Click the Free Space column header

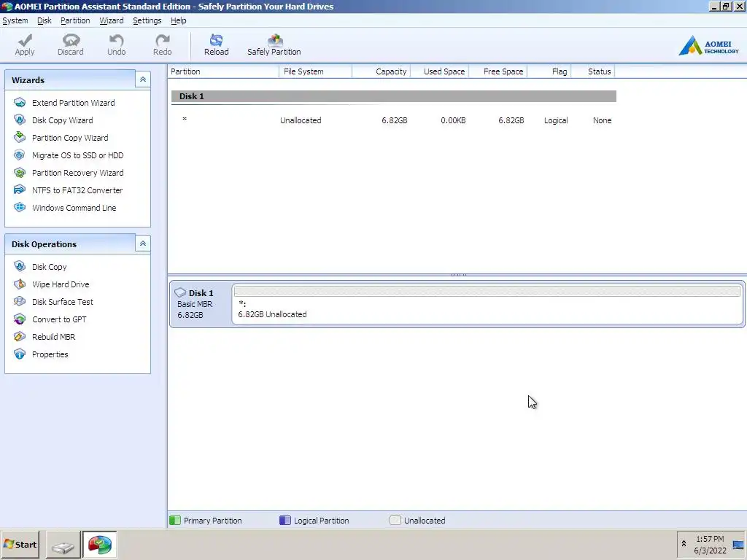(498, 71)
